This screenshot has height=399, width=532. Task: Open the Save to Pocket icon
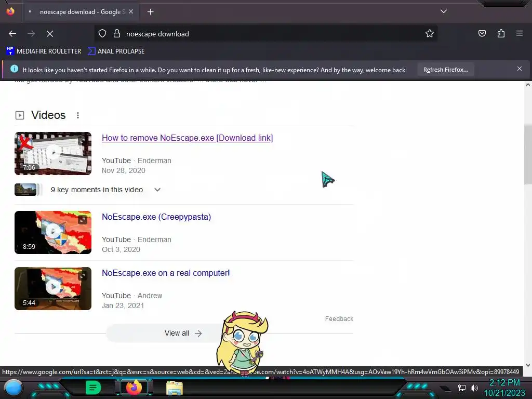pyautogui.click(x=482, y=34)
